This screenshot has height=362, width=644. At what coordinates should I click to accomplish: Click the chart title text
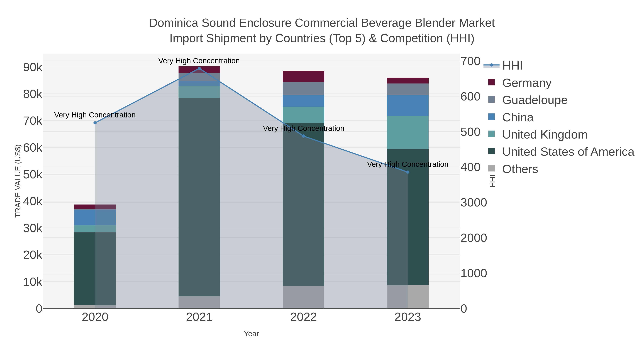click(x=322, y=31)
